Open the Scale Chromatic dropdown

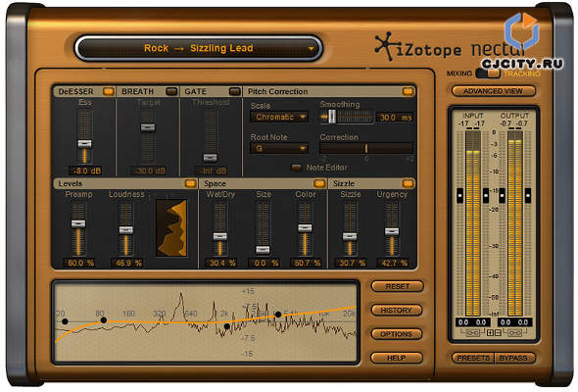tap(279, 117)
